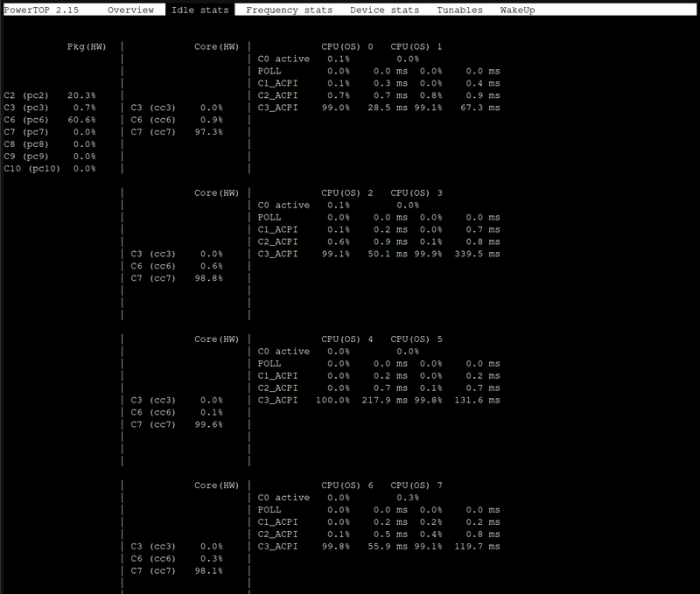The image size is (700, 594).
Task: Click the CPU(OS) 4 column header
Action: (346, 339)
